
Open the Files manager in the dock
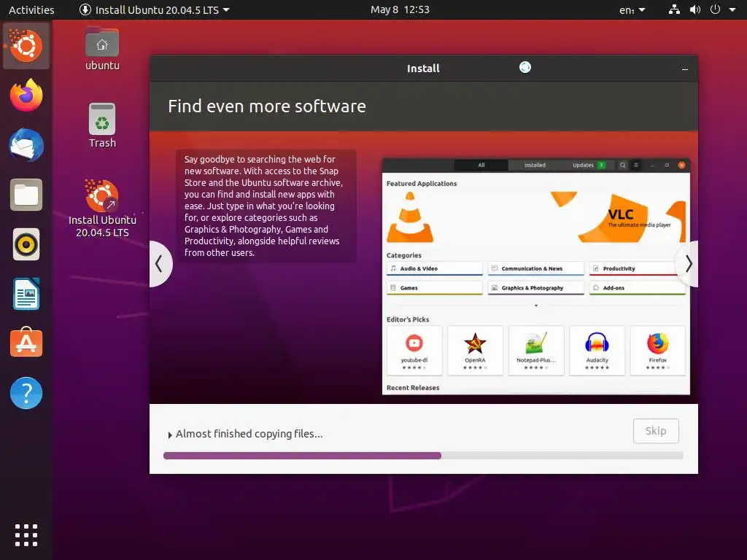tap(26, 195)
